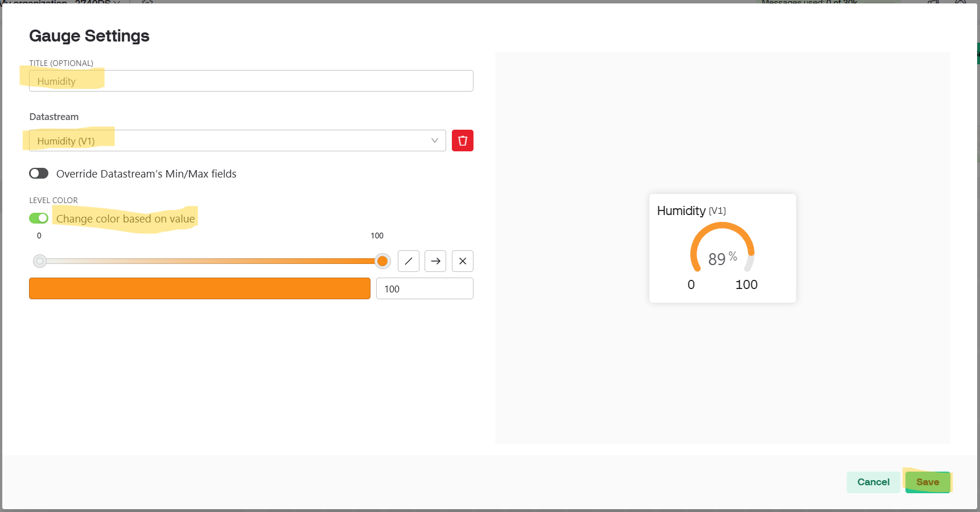The image size is (980, 512).
Task: Disable Change color based on value switch
Action: [x=39, y=218]
